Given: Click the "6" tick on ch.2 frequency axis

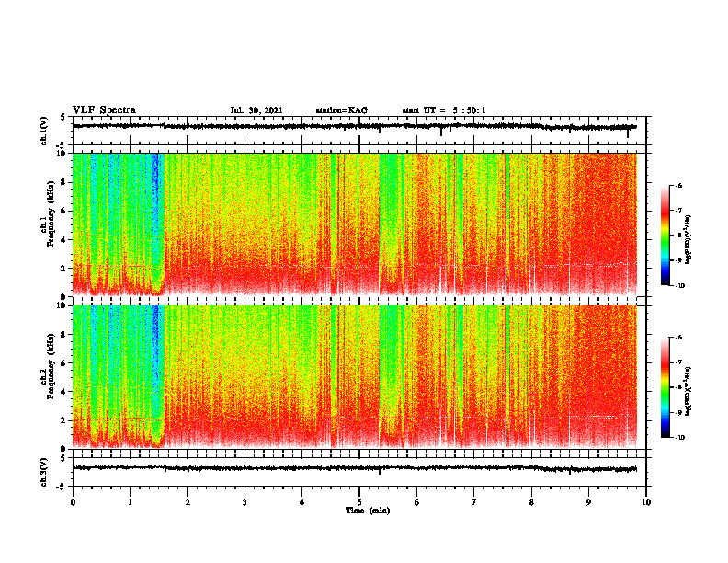Looking at the screenshot, I should point(63,363).
